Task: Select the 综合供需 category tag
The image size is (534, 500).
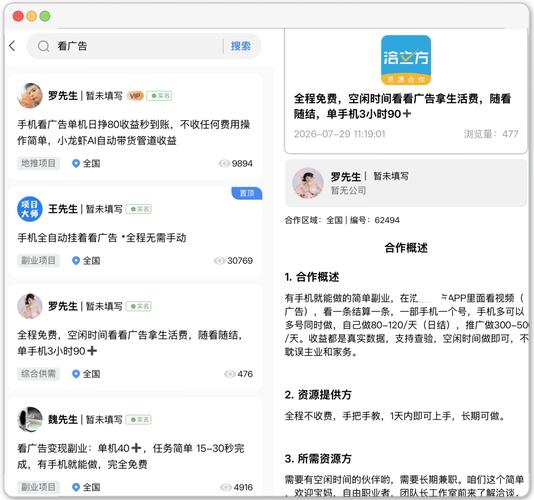Action: (x=38, y=374)
